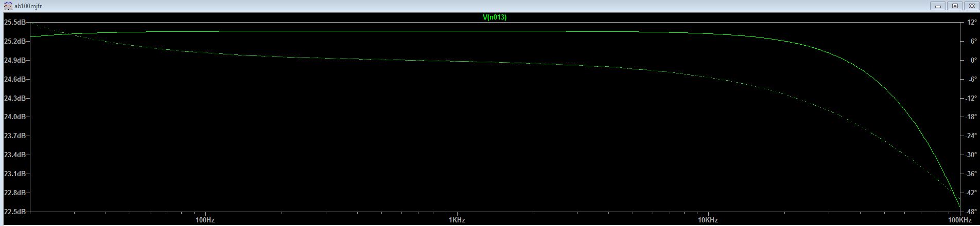This screenshot has width=980, height=226.
Task: Click the 23.1dB left axis label
Action: click(x=14, y=174)
